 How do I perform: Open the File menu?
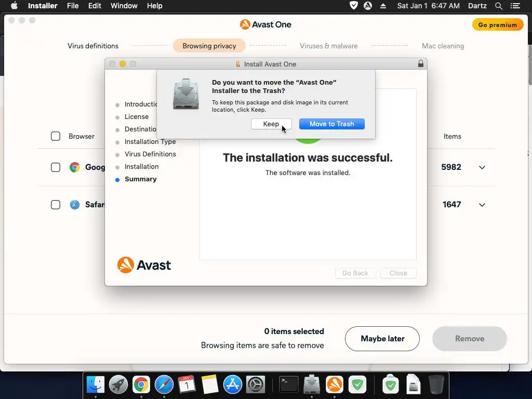(73, 6)
